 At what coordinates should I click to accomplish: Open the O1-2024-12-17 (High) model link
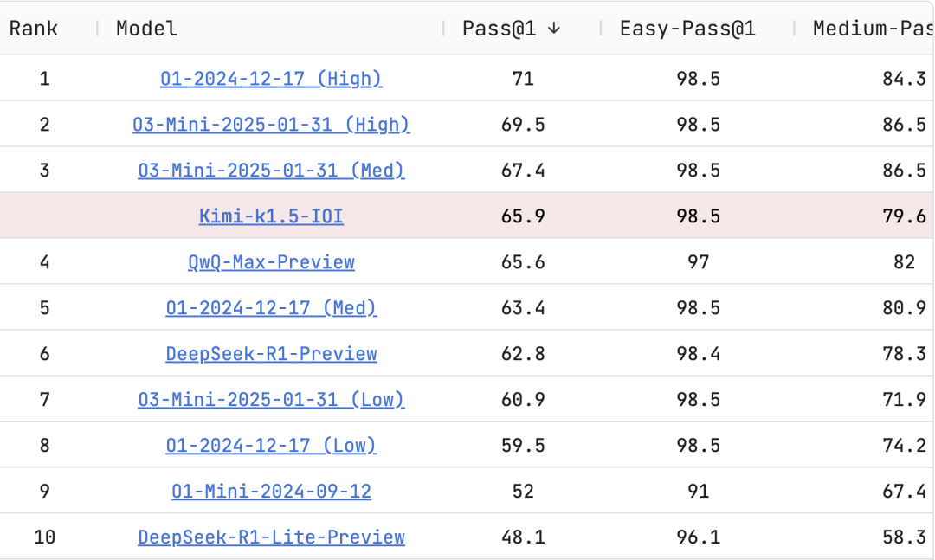click(271, 79)
